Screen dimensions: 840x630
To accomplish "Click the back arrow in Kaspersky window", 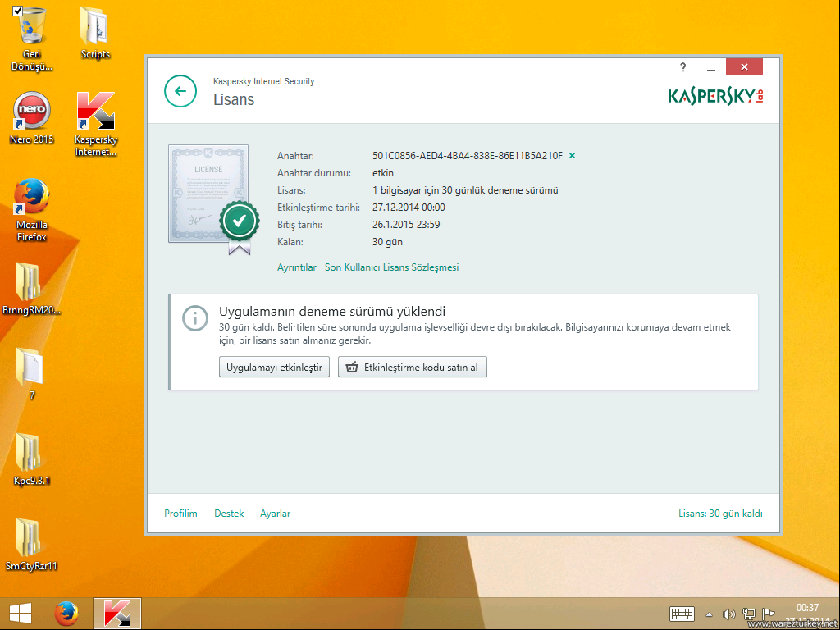I will (x=180, y=91).
